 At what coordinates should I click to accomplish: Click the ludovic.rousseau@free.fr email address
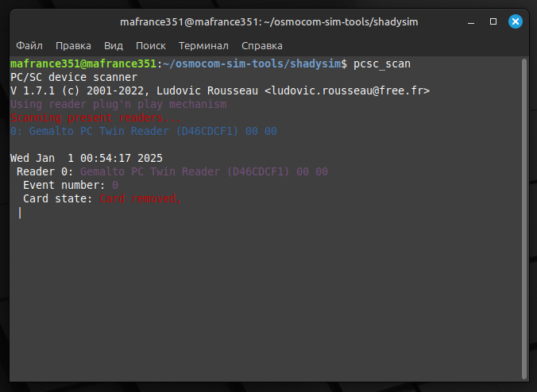coord(346,90)
